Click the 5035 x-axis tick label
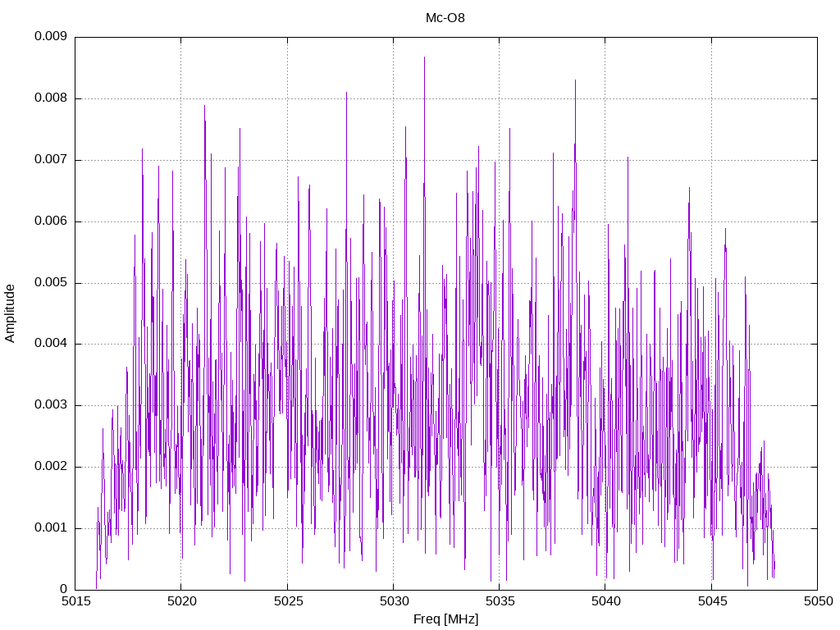Viewport: 840px width, 630px height. pos(500,601)
